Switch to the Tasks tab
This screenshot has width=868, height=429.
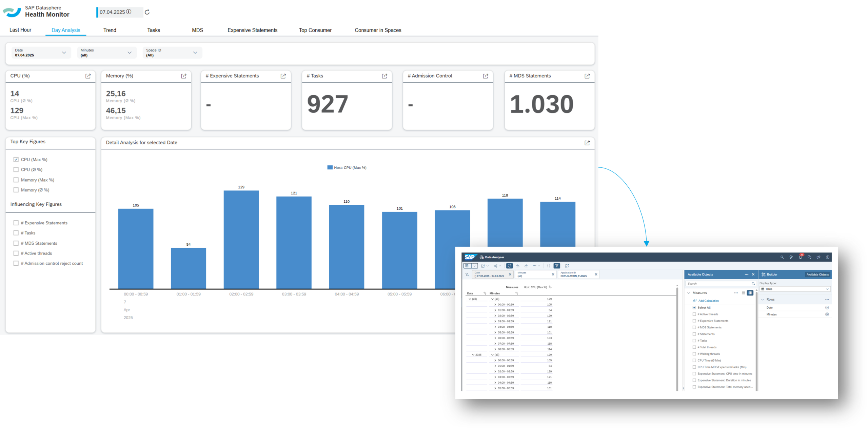(154, 30)
